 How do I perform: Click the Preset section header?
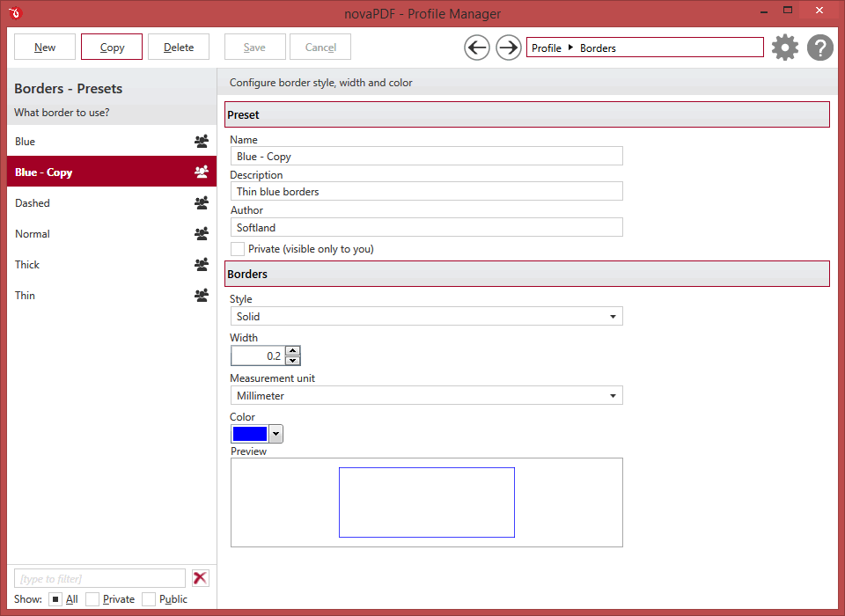point(527,114)
